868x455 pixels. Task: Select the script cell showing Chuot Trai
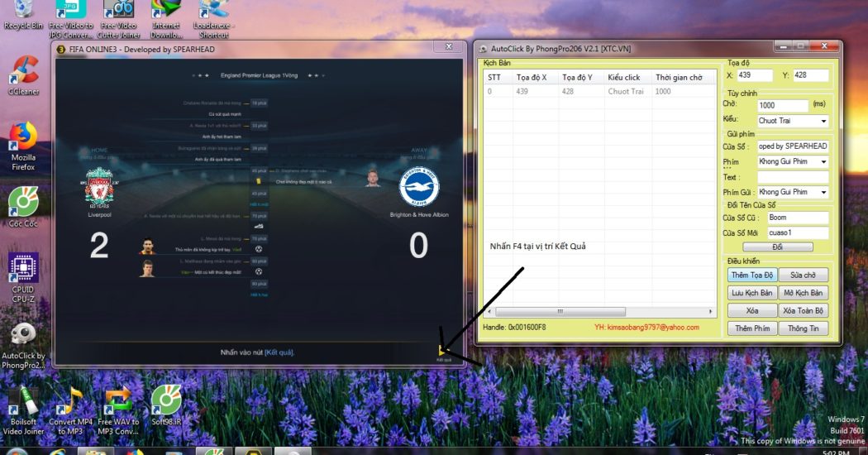(x=627, y=92)
